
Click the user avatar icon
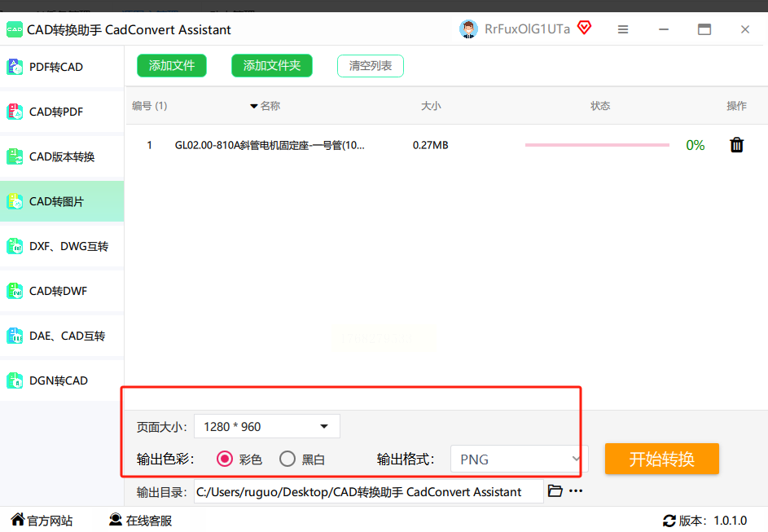click(469, 29)
